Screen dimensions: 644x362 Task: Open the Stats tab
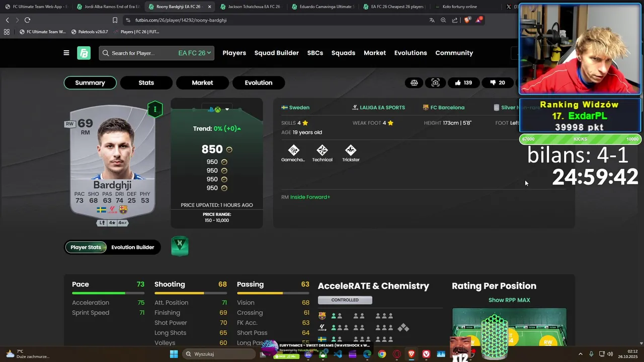point(146,82)
